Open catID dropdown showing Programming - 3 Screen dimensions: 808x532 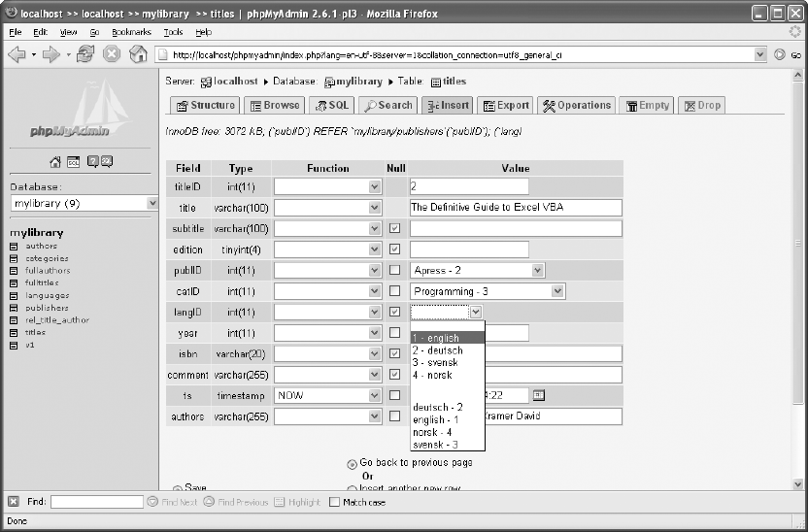point(488,291)
